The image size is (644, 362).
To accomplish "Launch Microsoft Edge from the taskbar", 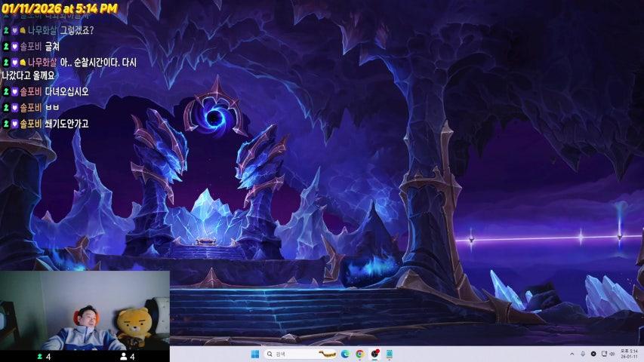I will (x=345, y=354).
